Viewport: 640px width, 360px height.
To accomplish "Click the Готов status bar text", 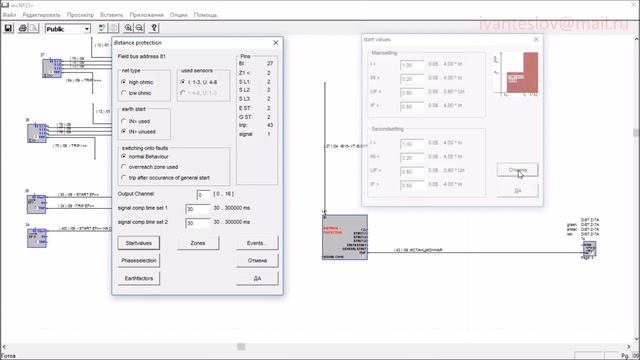I will (9, 356).
